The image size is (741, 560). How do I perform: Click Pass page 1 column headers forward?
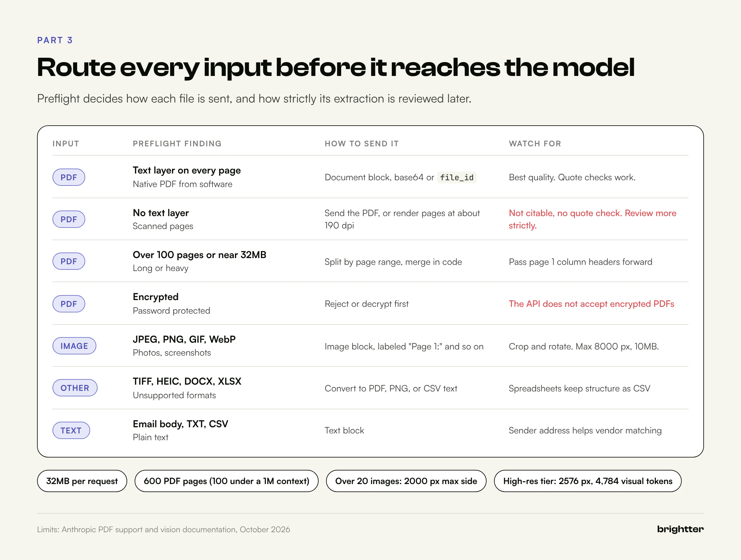coord(580,262)
